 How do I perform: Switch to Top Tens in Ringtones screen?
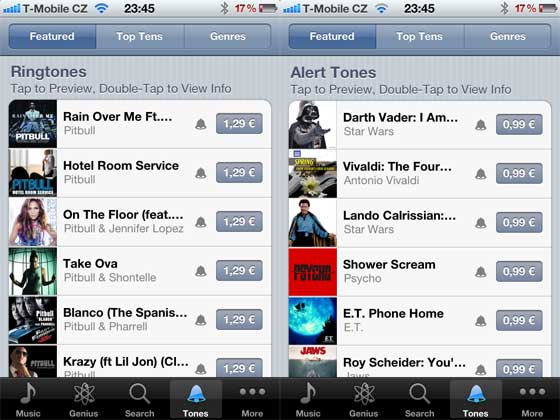coord(140,36)
